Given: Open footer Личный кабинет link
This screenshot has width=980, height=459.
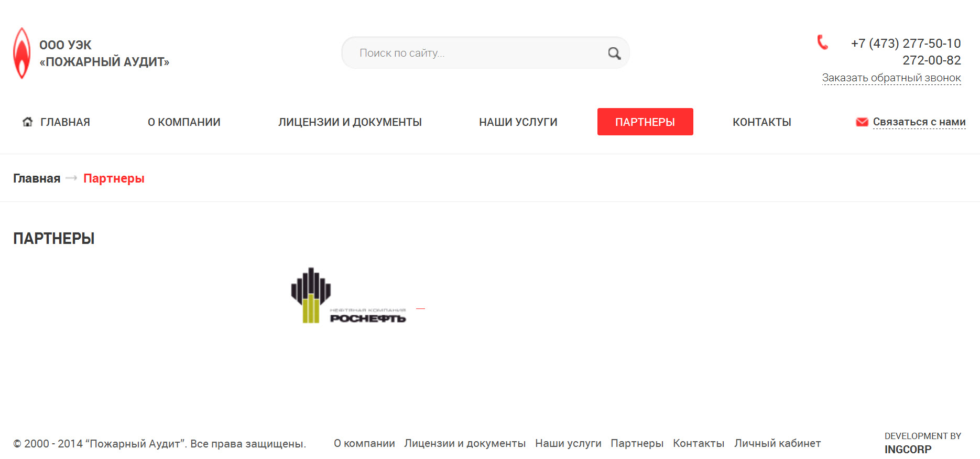Looking at the screenshot, I should coord(778,443).
